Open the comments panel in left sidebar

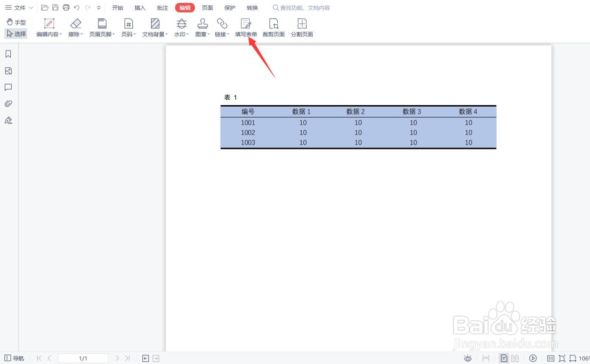click(x=8, y=87)
